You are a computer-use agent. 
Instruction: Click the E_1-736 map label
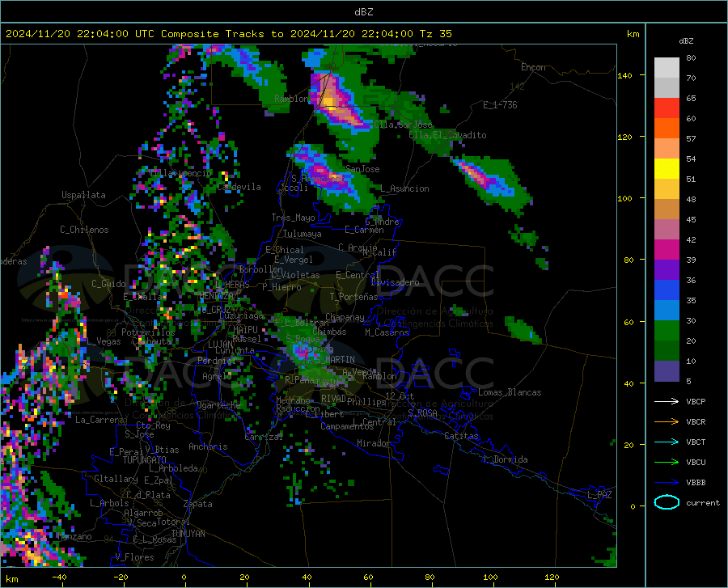[500, 105]
